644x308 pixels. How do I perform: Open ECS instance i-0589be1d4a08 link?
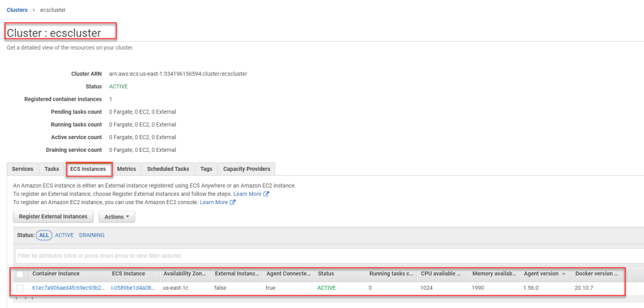pyautogui.click(x=133, y=288)
